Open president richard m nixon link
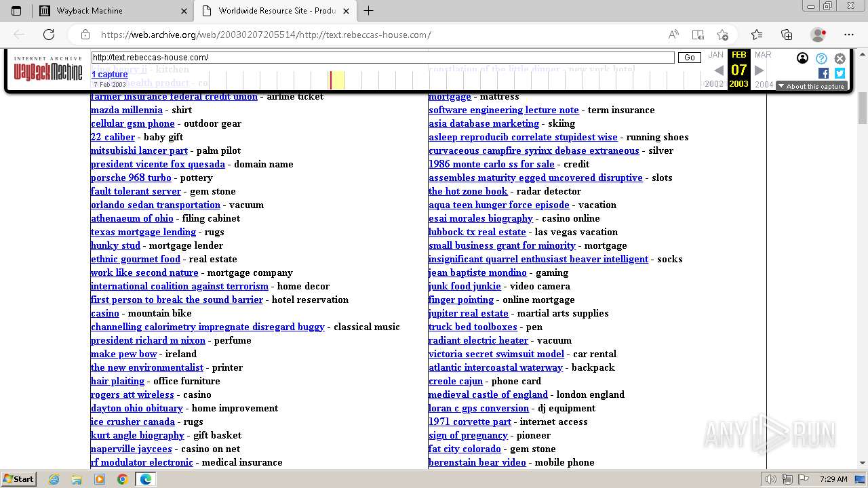The height and width of the screenshot is (488, 868). tap(148, 340)
